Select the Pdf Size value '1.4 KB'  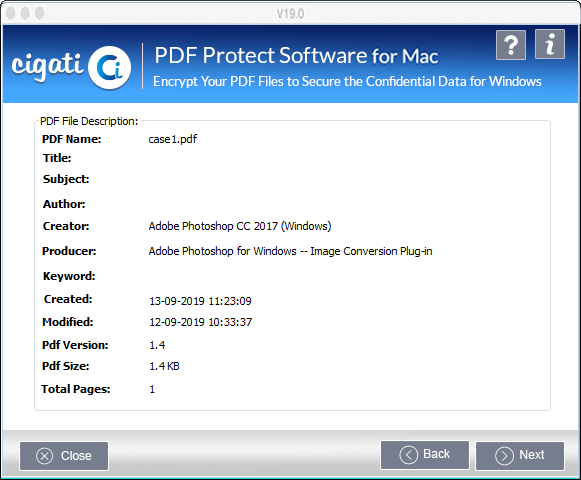pos(164,366)
